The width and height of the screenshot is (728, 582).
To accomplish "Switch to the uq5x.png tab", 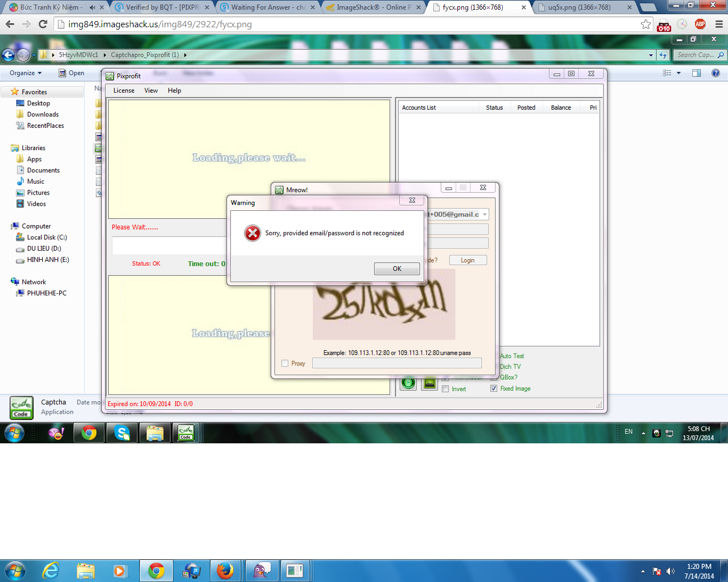I will (x=585, y=7).
